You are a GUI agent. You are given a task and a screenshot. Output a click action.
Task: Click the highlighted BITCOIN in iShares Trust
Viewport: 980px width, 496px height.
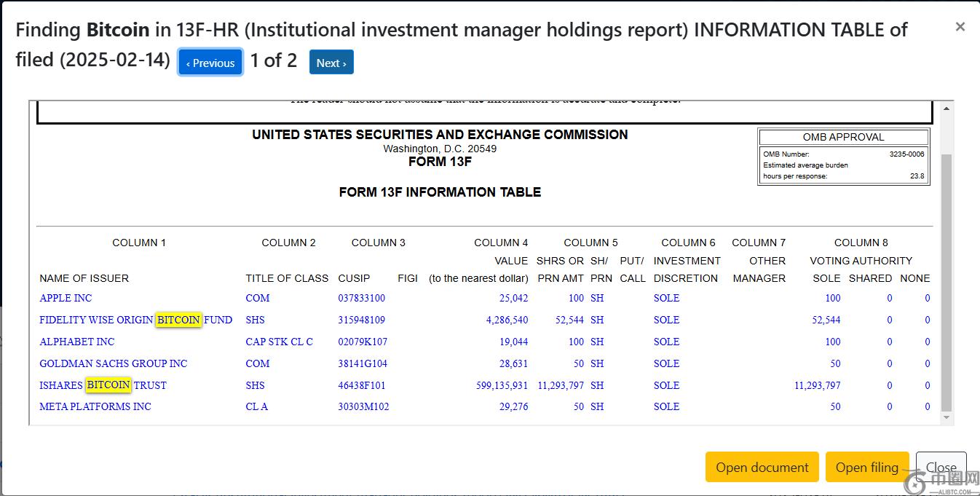tap(108, 385)
